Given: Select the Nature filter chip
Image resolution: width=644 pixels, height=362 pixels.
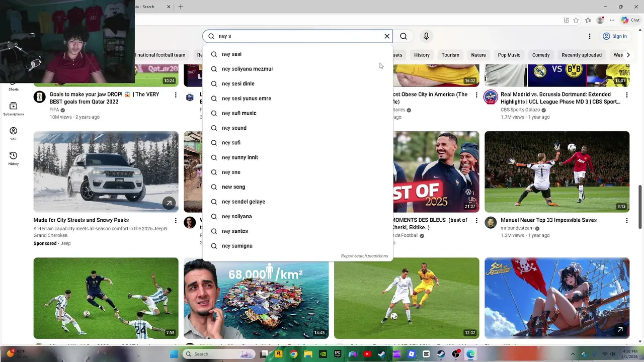Looking at the screenshot, I should (x=478, y=55).
